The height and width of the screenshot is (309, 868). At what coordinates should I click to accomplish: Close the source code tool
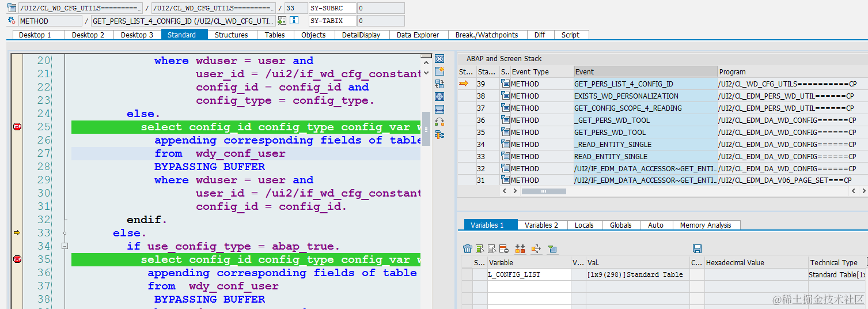pos(439,59)
